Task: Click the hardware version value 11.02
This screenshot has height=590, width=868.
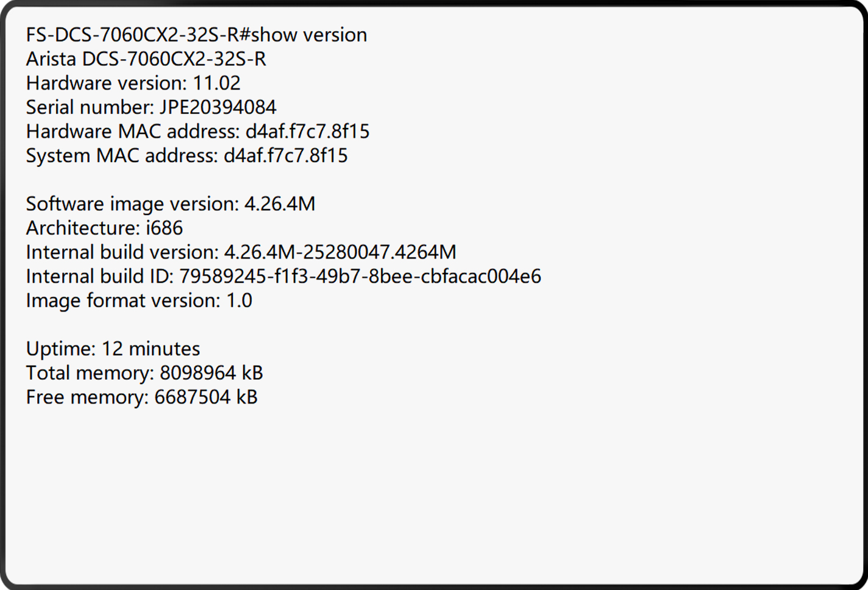Action: (216, 83)
